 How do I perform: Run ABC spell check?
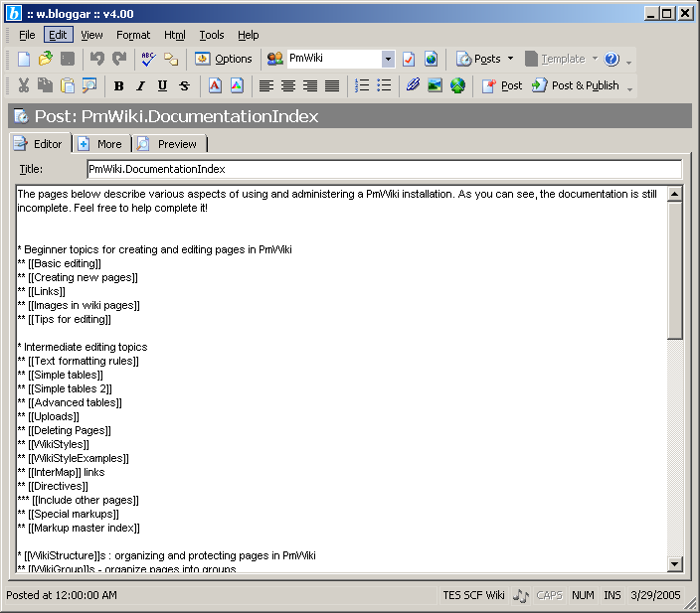pos(148,59)
